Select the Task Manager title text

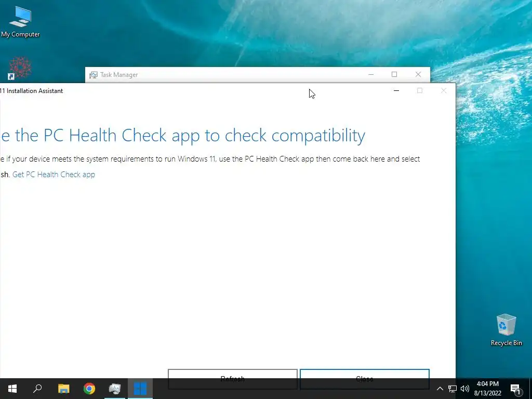tap(119, 75)
